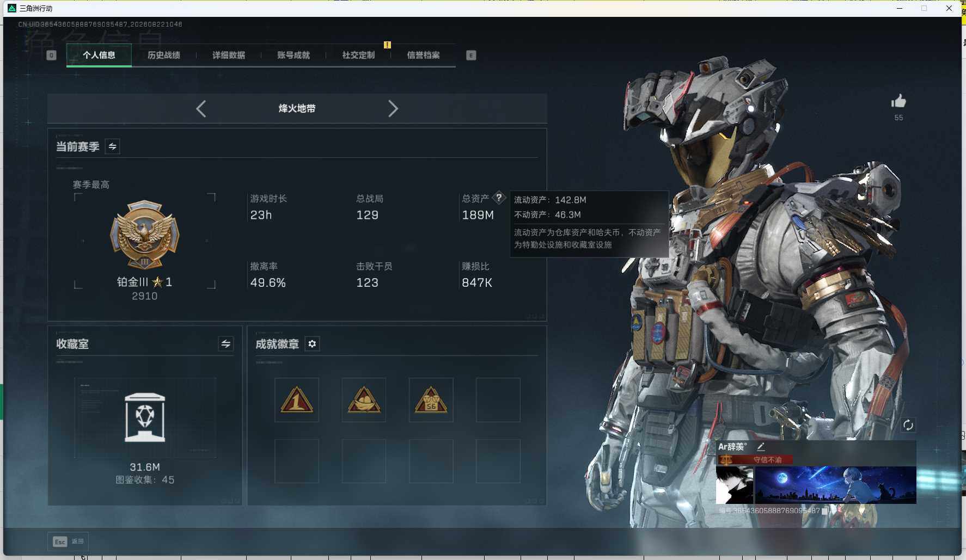Click the 铂金III eagle rank emblem
This screenshot has height=560, width=966.
pyautogui.click(x=145, y=235)
